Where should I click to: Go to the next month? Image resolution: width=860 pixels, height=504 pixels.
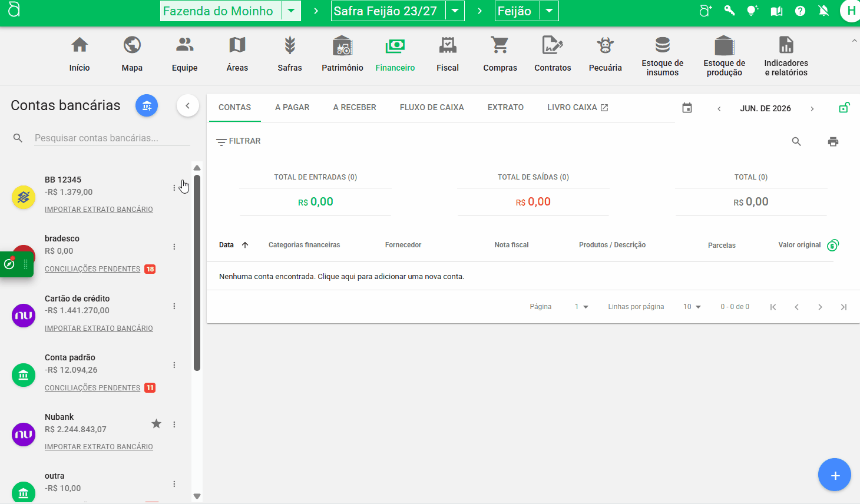pyautogui.click(x=812, y=108)
